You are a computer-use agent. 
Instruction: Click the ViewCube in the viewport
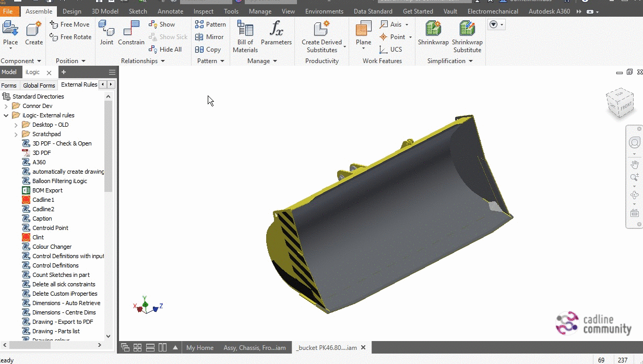click(x=620, y=103)
